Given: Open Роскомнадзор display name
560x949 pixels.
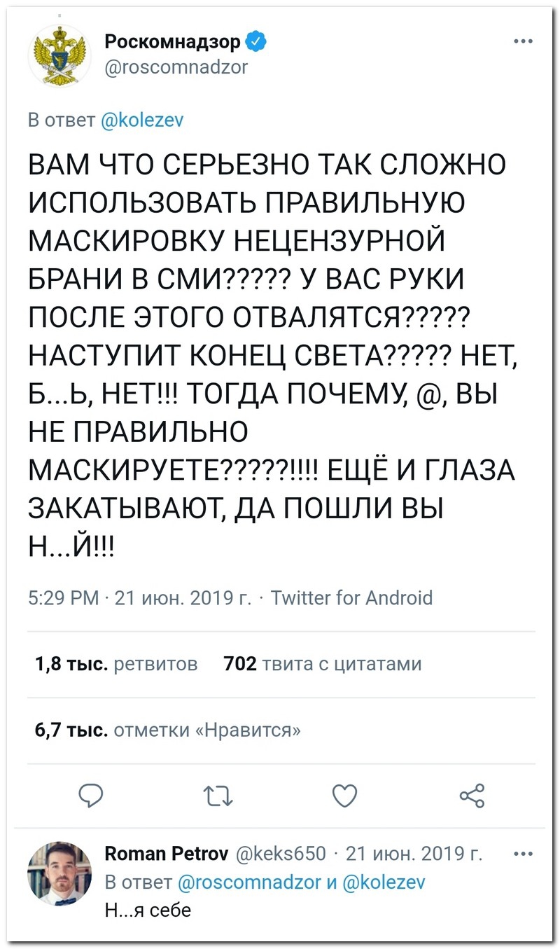Looking at the screenshot, I should click(173, 43).
